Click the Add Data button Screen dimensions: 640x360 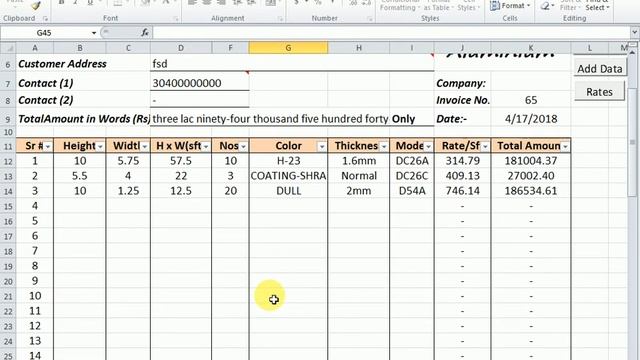click(600, 69)
